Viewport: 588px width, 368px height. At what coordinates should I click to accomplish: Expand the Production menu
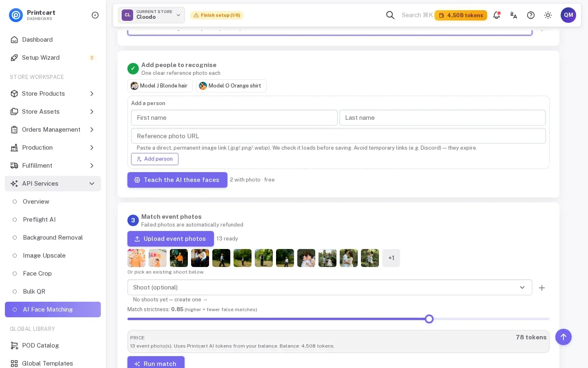tap(53, 148)
